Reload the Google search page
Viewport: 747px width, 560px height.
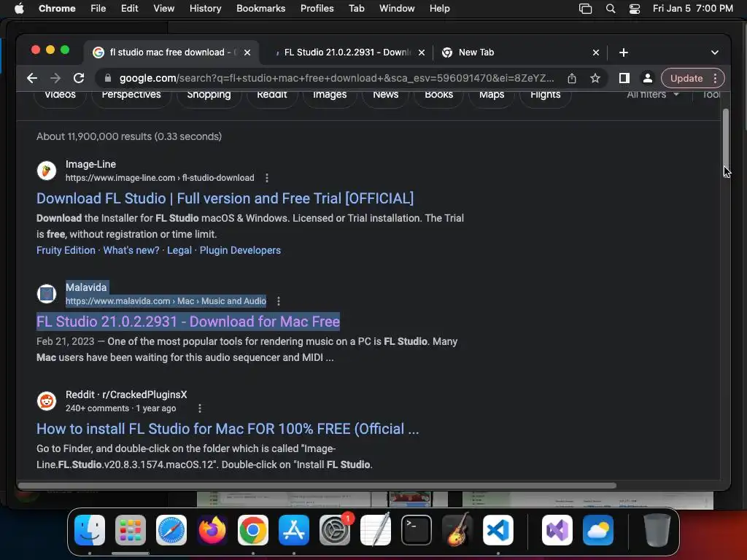coord(79,78)
